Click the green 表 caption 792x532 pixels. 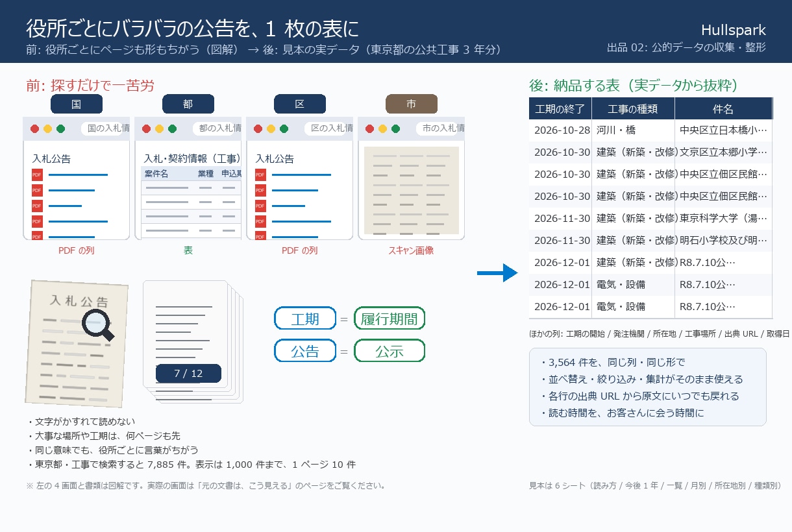[x=188, y=250]
